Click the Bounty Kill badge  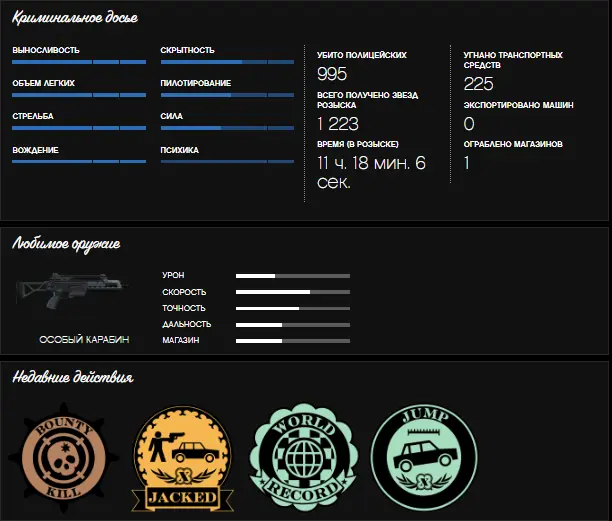64,458
